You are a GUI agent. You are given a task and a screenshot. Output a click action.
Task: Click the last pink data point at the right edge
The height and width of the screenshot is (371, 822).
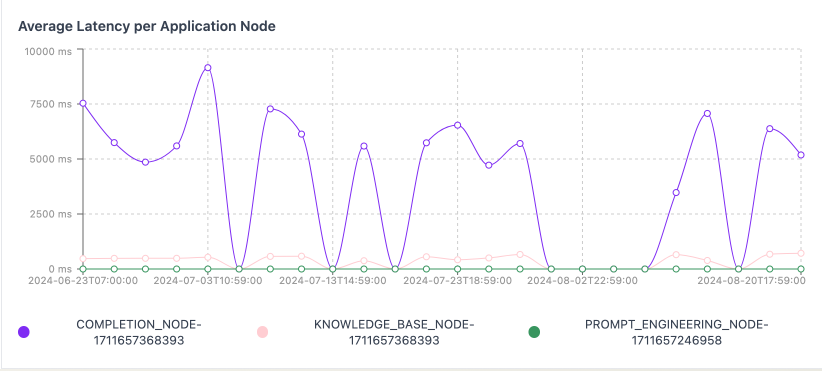point(801,253)
